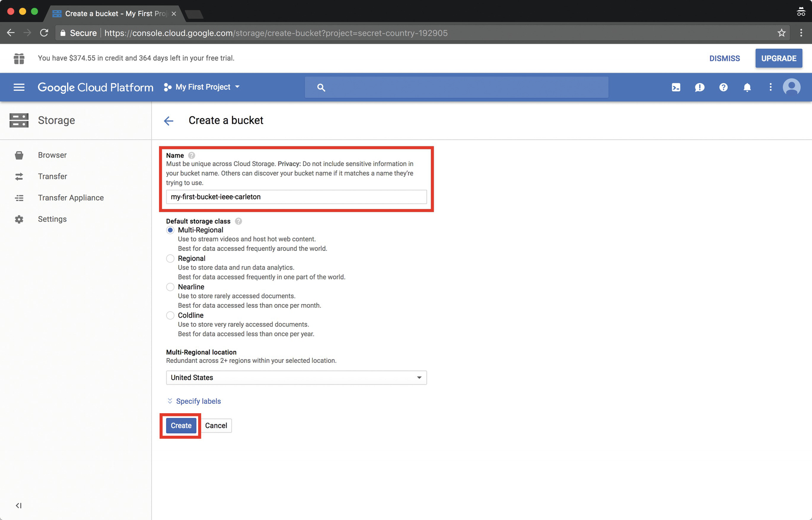Open the Transfer page in the sidebar
This screenshot has height=520, width=812.
52,176
